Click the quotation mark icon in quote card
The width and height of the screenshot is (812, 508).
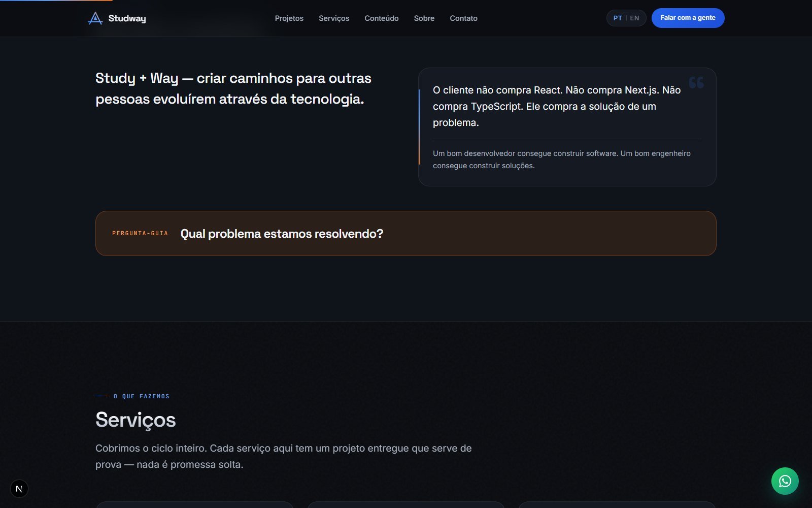tap(696, 82)
